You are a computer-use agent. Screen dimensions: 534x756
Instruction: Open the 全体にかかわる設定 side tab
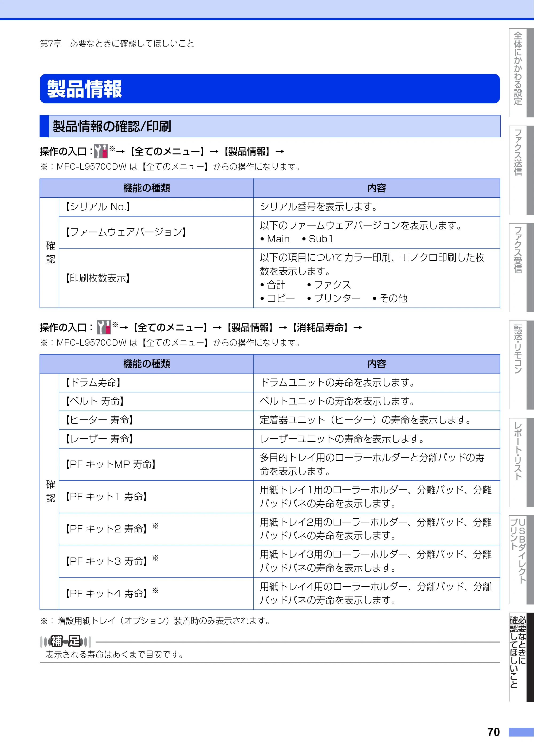[521, 72]
